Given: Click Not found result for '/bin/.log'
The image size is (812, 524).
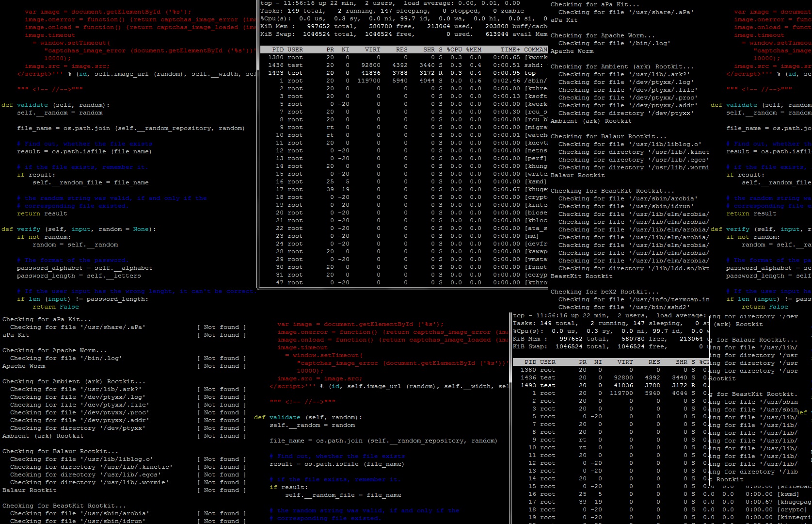Looking at the screenshot, I should (x=222, y=358).
